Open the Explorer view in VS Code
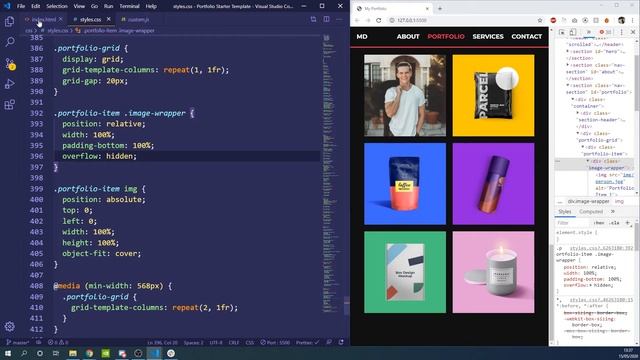 tap(9, 21)
